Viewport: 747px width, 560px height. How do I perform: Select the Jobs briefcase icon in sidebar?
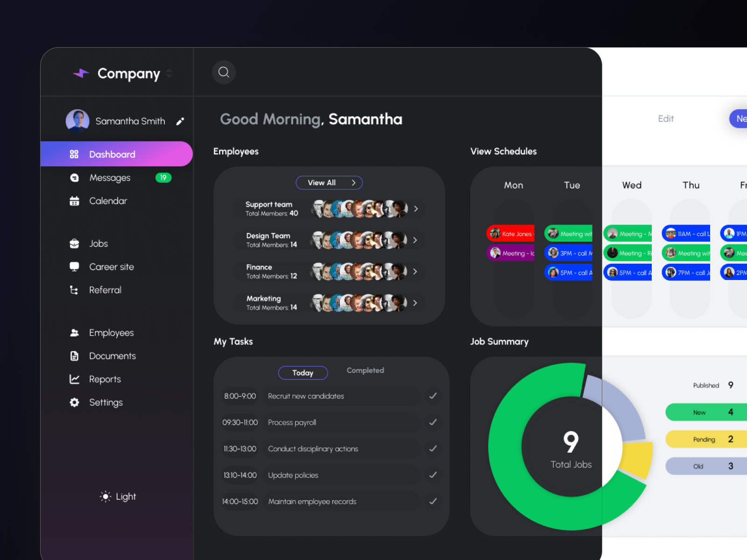pyautogui.click(x=74, y=243)
